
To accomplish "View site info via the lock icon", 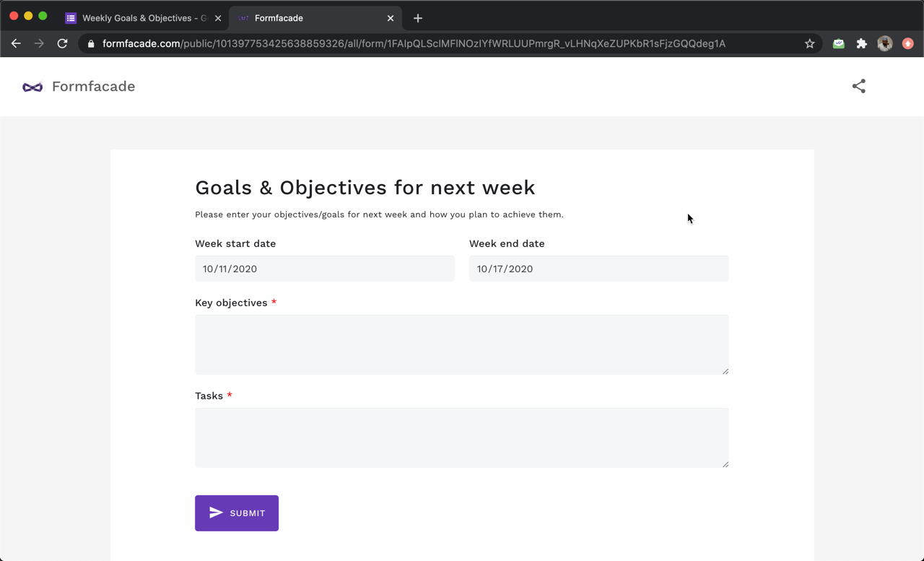I will 91,43.
